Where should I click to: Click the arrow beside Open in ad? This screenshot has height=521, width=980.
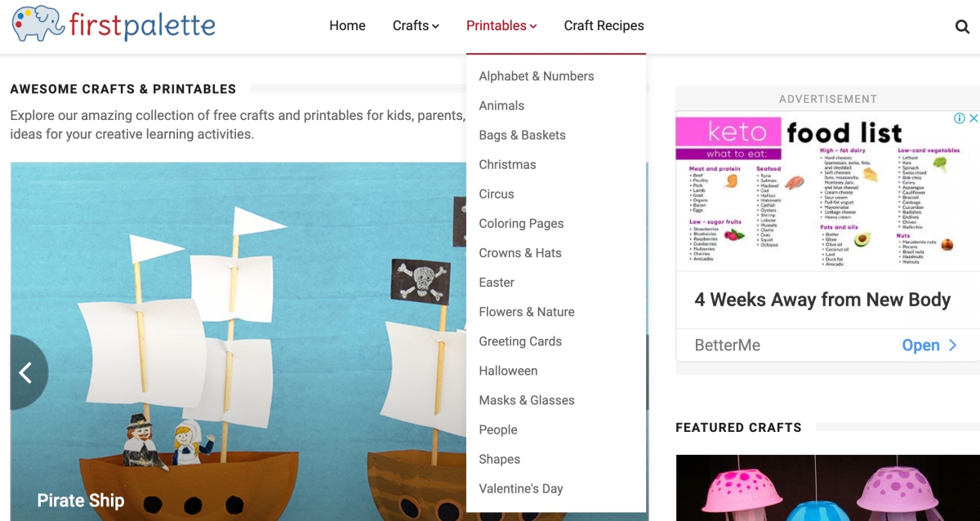[x=952, y=345]
